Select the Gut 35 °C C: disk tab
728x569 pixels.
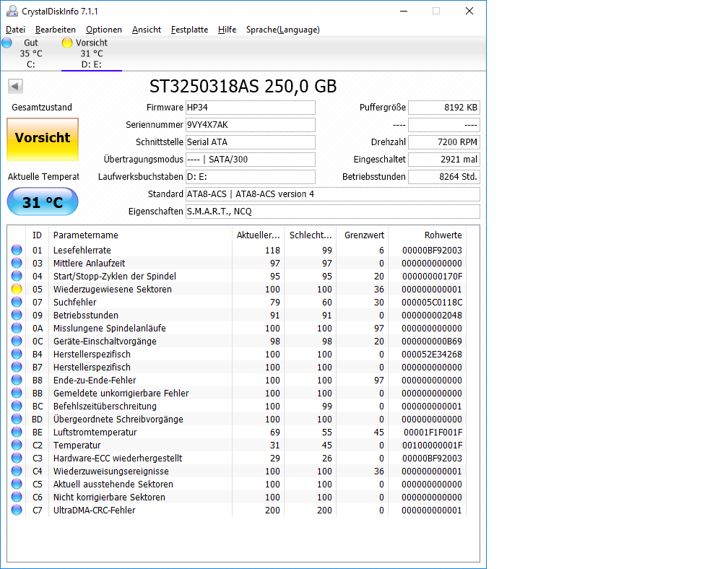[x=30, y=53]
